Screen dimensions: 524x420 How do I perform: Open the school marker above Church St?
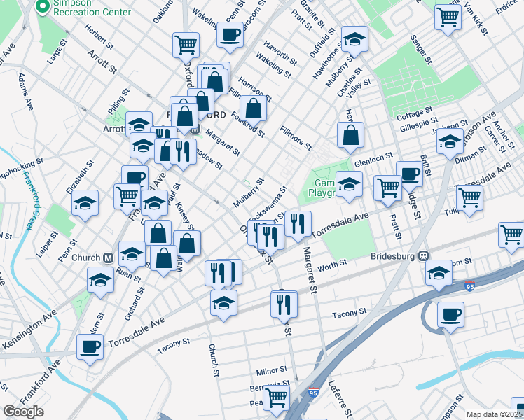(x=224, y=303)
